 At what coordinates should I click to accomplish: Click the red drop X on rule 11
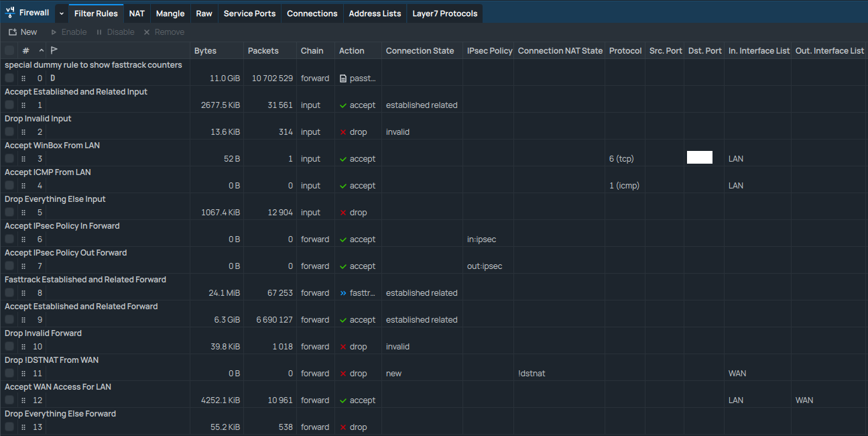coord(343,374)
